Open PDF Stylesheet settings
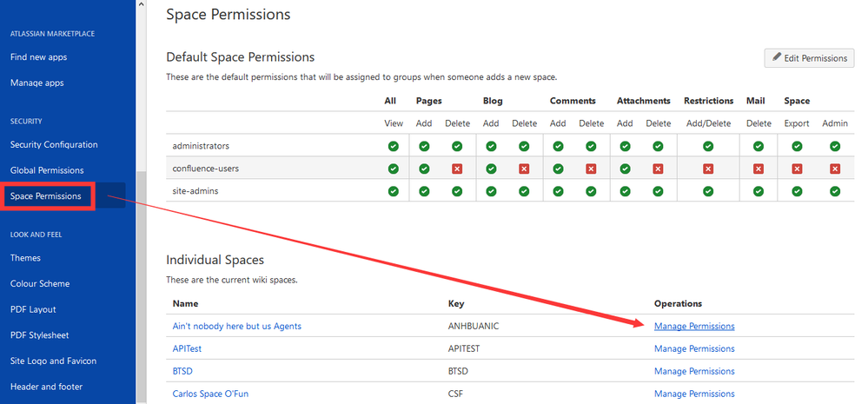 coord(39,334)
